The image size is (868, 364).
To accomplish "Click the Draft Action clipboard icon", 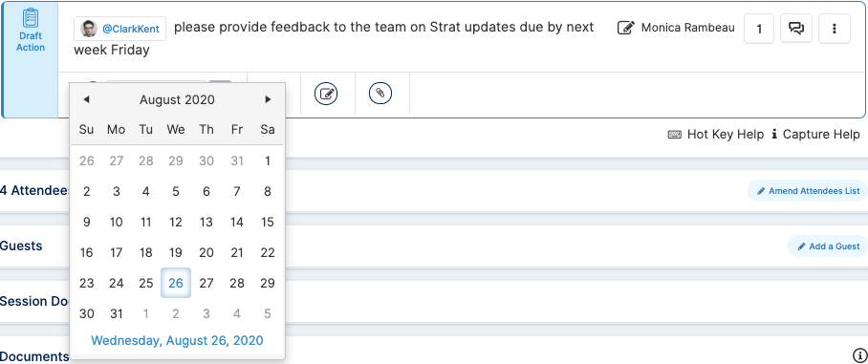I will tap(31, 17).
